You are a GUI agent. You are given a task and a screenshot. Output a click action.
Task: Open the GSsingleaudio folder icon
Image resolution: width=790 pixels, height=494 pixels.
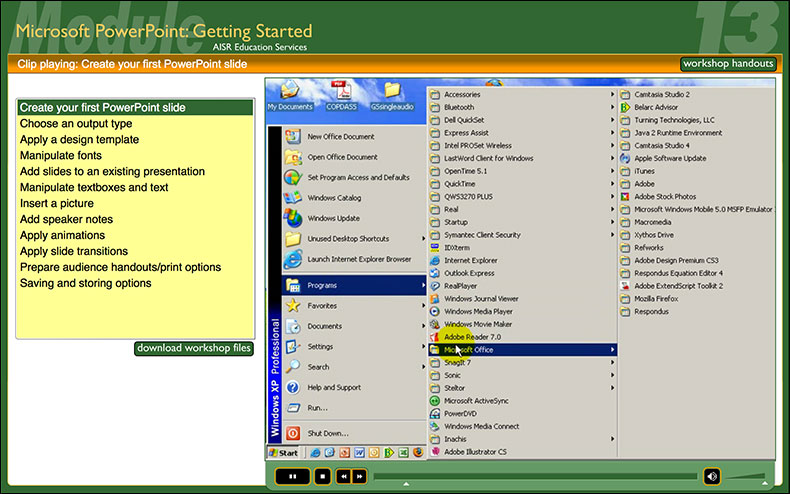point(392,96)
